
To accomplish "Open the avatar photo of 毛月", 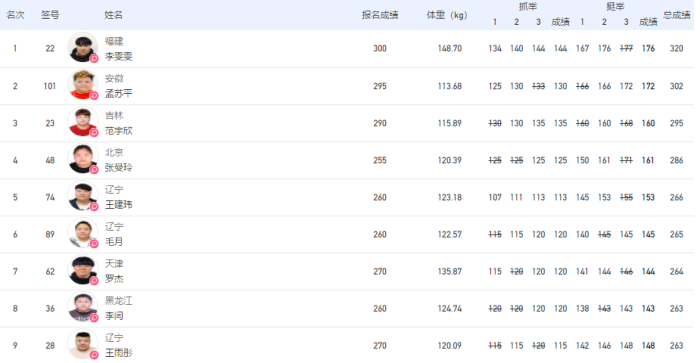I will [x=83, y=233].
